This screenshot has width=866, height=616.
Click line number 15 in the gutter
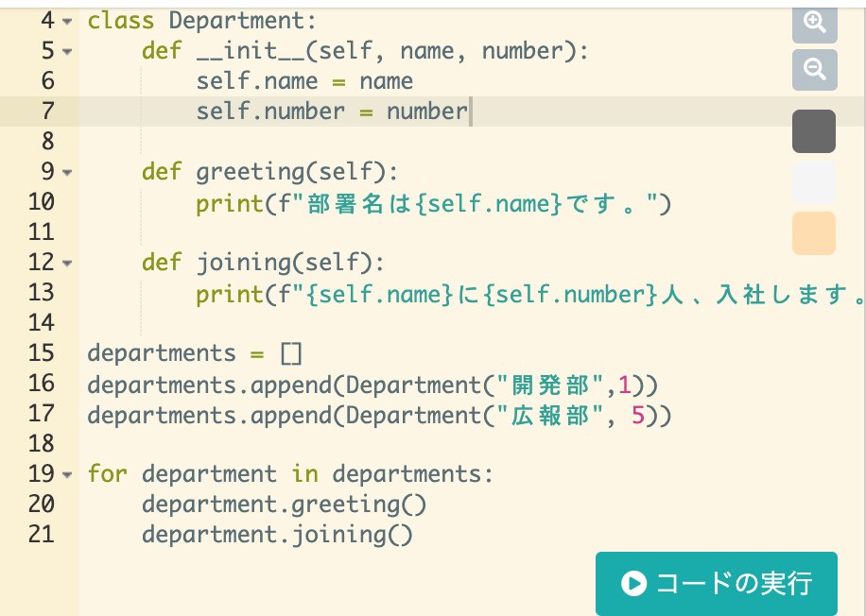[x=42, y=352]
